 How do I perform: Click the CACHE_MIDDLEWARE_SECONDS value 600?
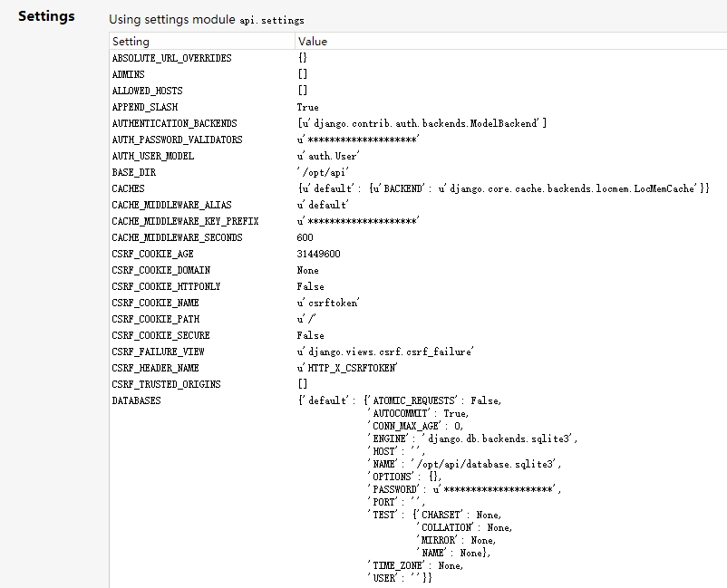(305, 237)
